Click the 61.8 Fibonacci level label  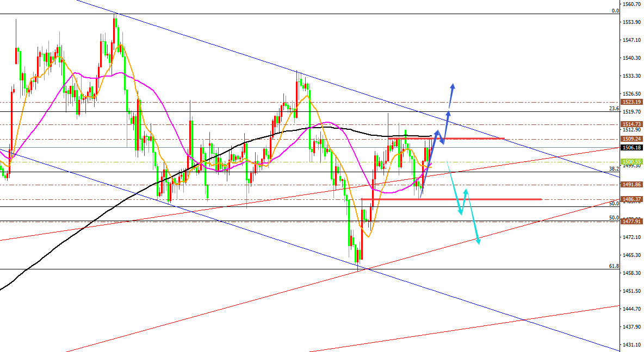point(614,266)
